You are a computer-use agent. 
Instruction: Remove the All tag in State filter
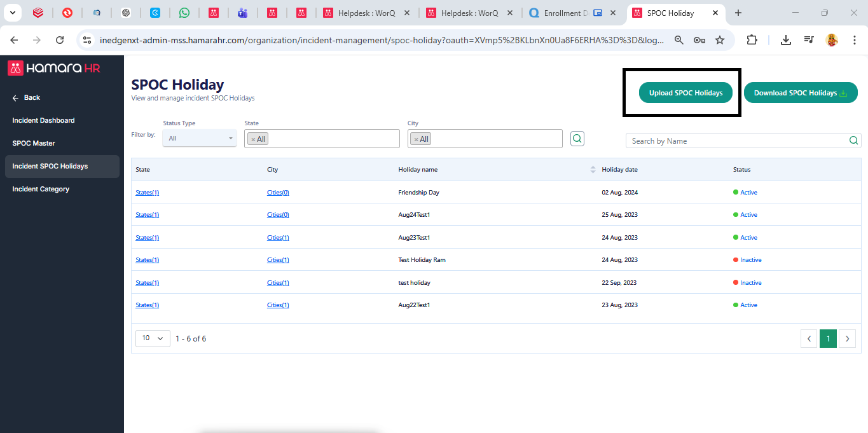[x=253, y=139]
